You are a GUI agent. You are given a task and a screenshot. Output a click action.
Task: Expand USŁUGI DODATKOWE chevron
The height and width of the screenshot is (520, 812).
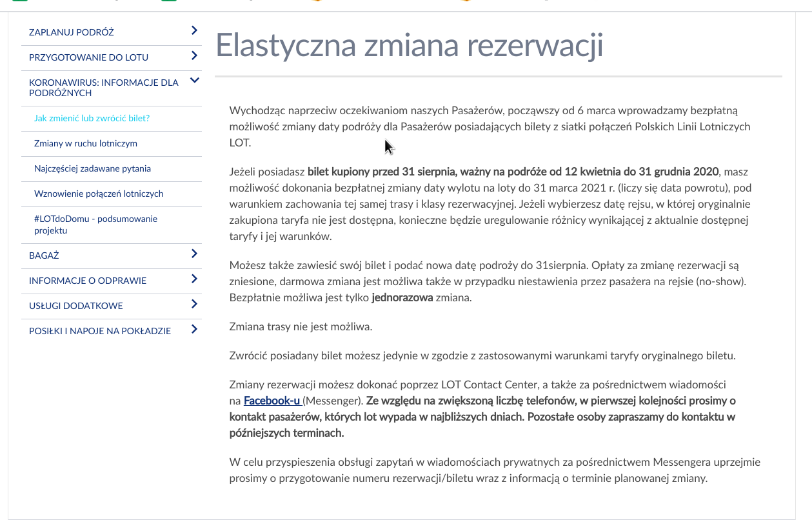[x=194, y=305]
